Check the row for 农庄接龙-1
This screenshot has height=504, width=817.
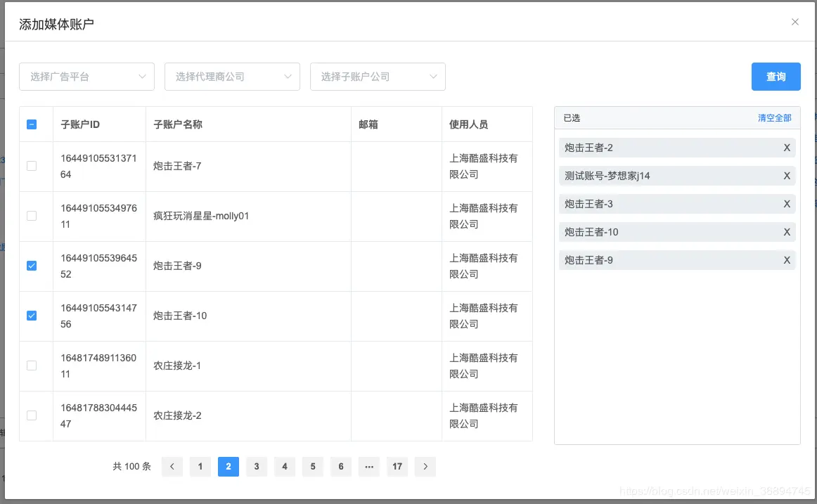pos(31,366)
